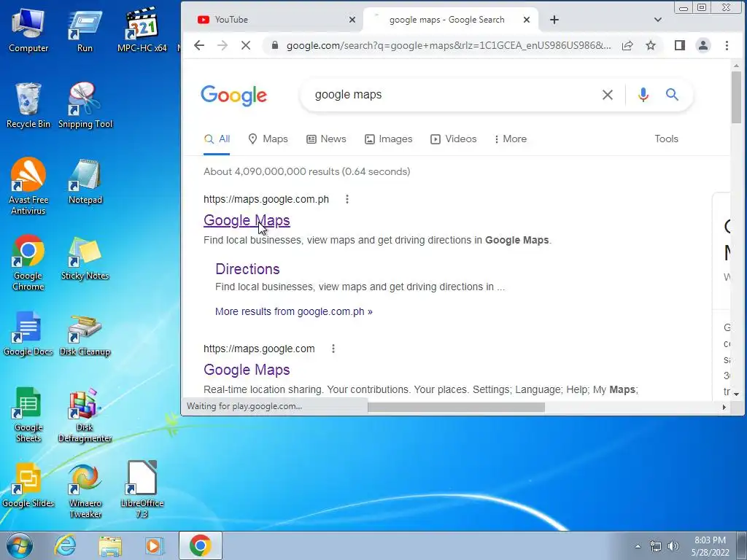Launch Winaero Tweaker shortcut
747x560 pixels.
85,490
